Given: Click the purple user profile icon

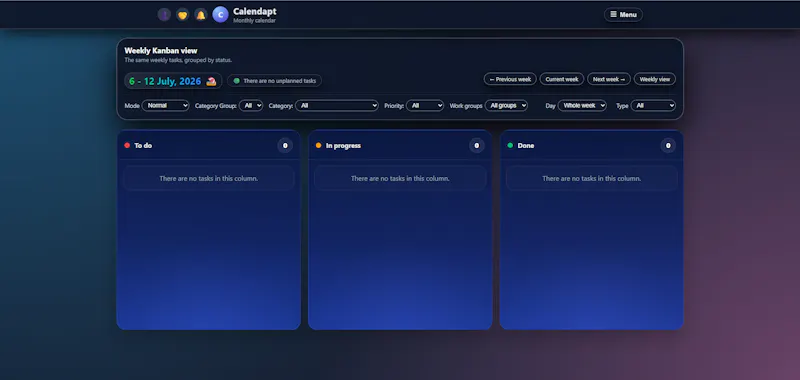Looking at the screenshot, I should [164, 15].
